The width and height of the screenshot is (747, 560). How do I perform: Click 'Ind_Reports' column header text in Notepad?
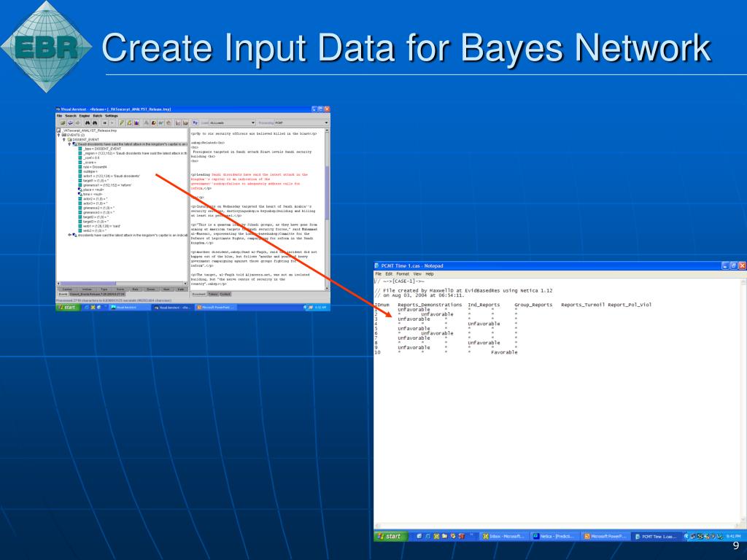click(484, 305)
